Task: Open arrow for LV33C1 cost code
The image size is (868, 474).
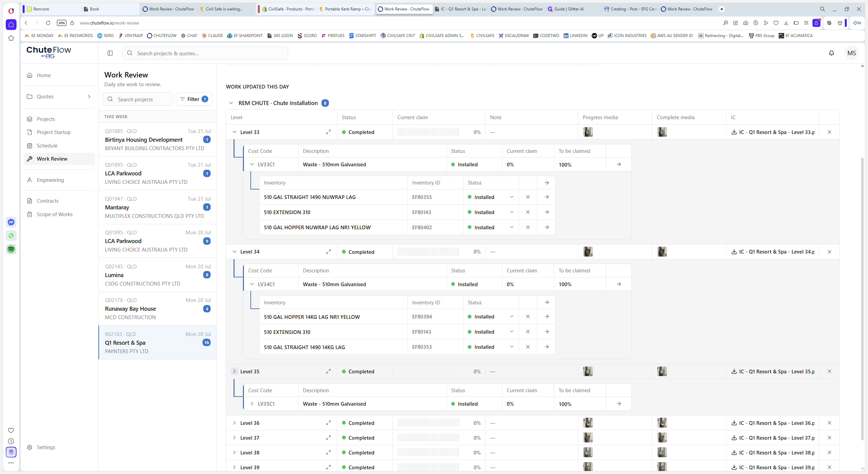Action: (619, 164)
